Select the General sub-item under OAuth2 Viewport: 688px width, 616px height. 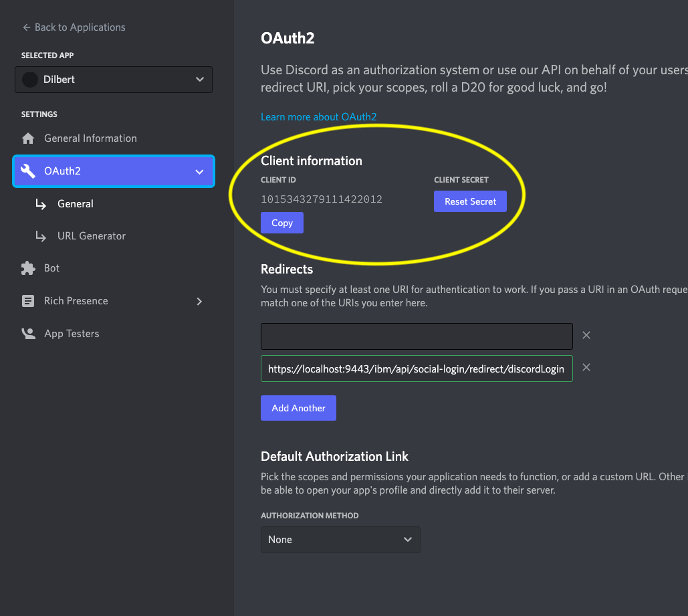76,204
